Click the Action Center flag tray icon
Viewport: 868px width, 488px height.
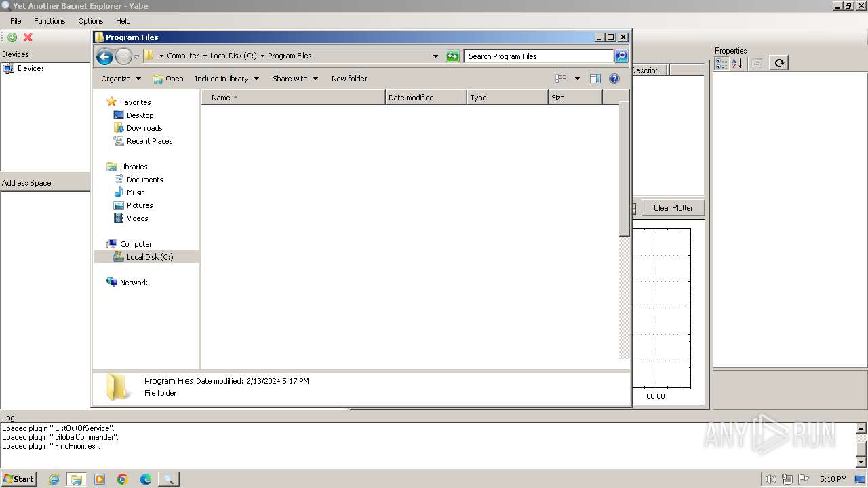pyautogui.click(x=804, y=479)
